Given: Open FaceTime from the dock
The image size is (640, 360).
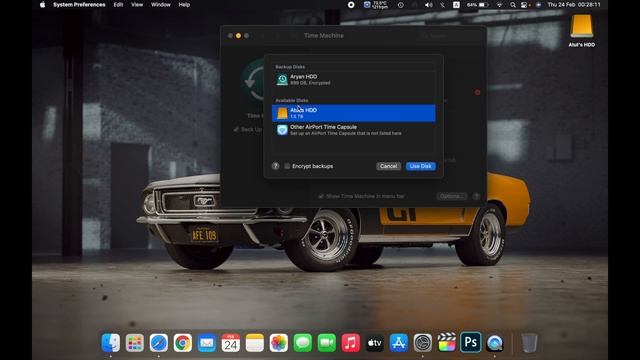Looking at the screenshot, I should click(x=327, y=343).
